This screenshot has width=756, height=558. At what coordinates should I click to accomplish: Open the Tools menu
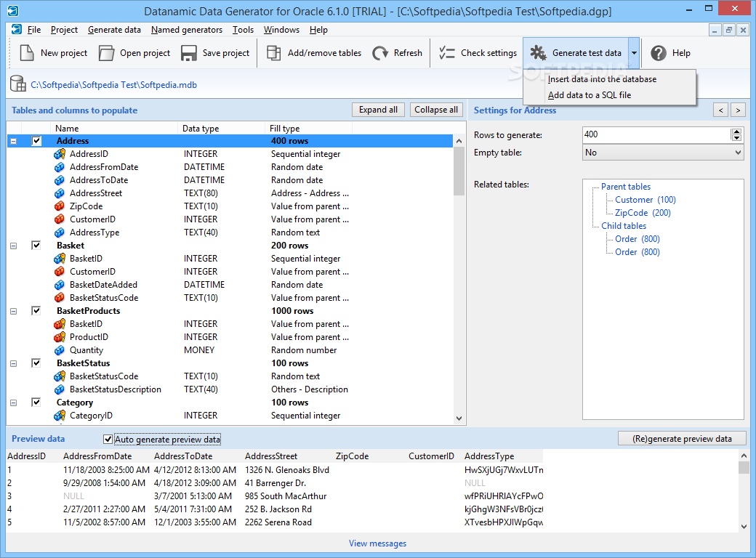point(243,29)
